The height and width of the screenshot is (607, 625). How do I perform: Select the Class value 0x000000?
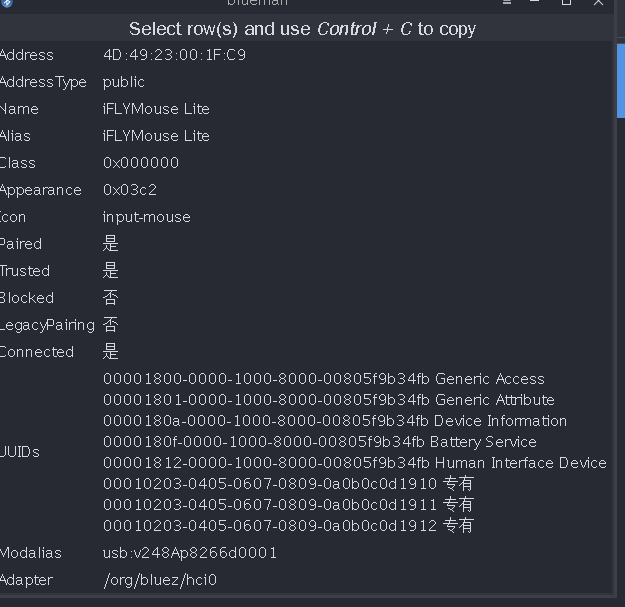141,163
